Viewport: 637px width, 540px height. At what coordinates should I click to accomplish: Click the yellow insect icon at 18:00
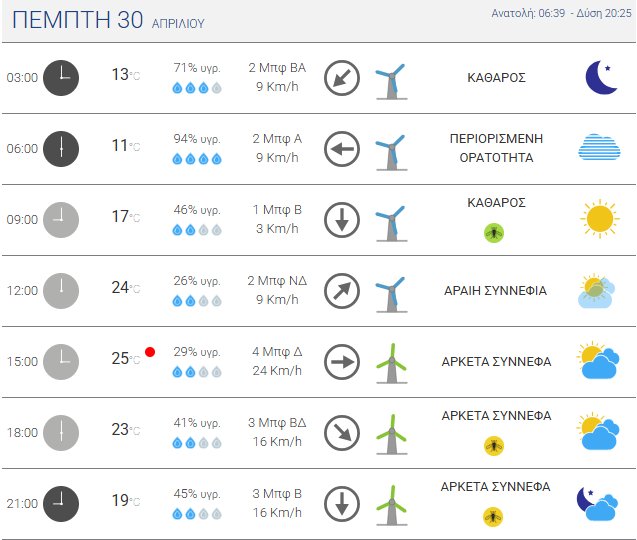(x=494, y=445)
